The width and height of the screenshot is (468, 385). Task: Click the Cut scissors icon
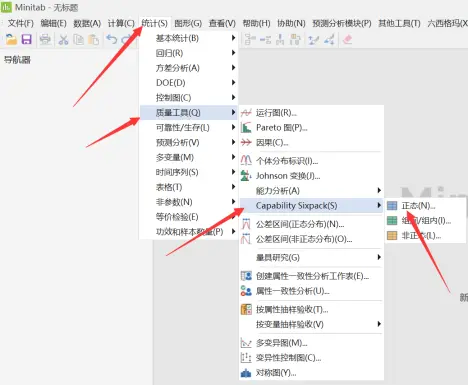[x=63, y=39]
